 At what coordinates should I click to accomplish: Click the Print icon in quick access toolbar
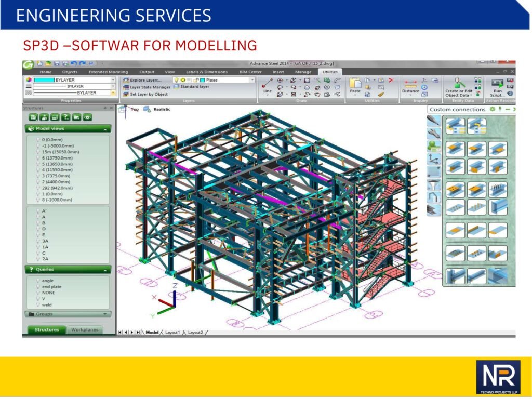click(x=91, y=63)
